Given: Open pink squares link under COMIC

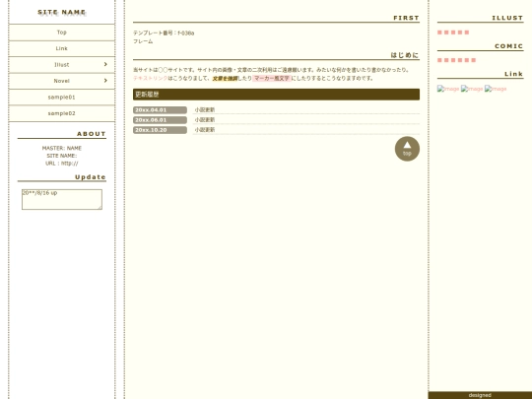Looking at the screenshot, I should point(457,60).
